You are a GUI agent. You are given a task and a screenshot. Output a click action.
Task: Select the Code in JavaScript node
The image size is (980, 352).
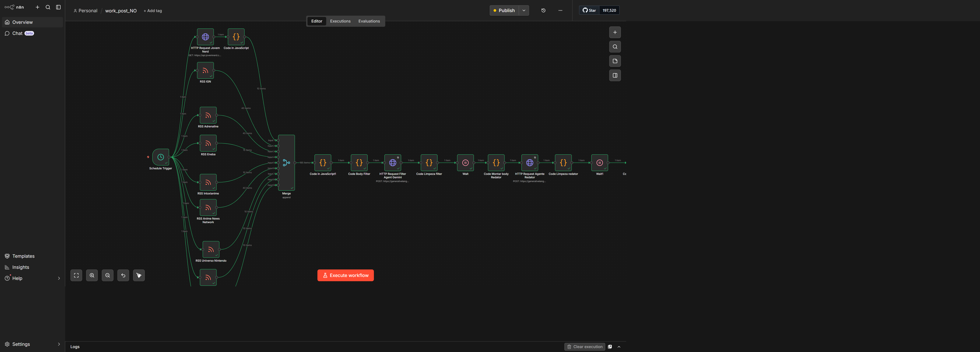[x=236, y=37]
